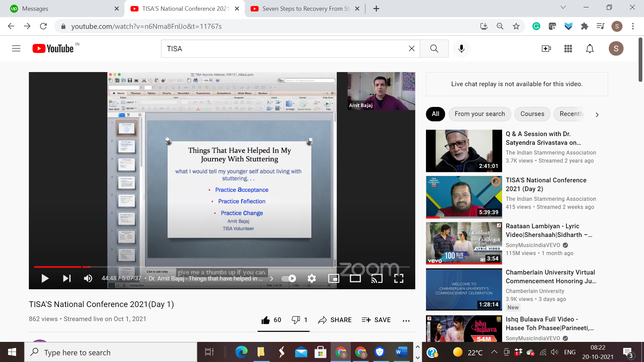The height and width of the screenshot is (362, 644).
Task: Search with your voice microphone
Action: point(462,49)
